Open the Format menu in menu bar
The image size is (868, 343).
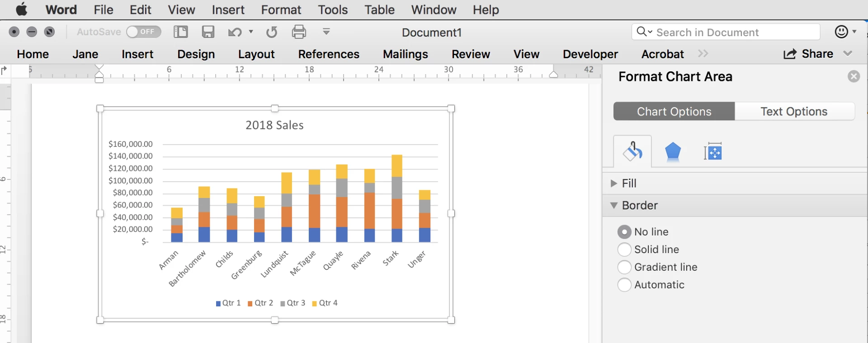pyautogui.click(x=281, y=9)
